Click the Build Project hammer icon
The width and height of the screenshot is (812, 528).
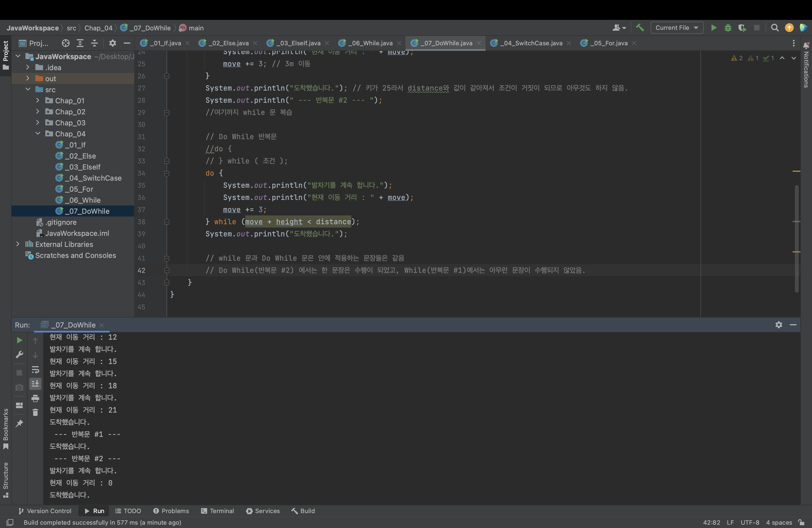point(640,28)
